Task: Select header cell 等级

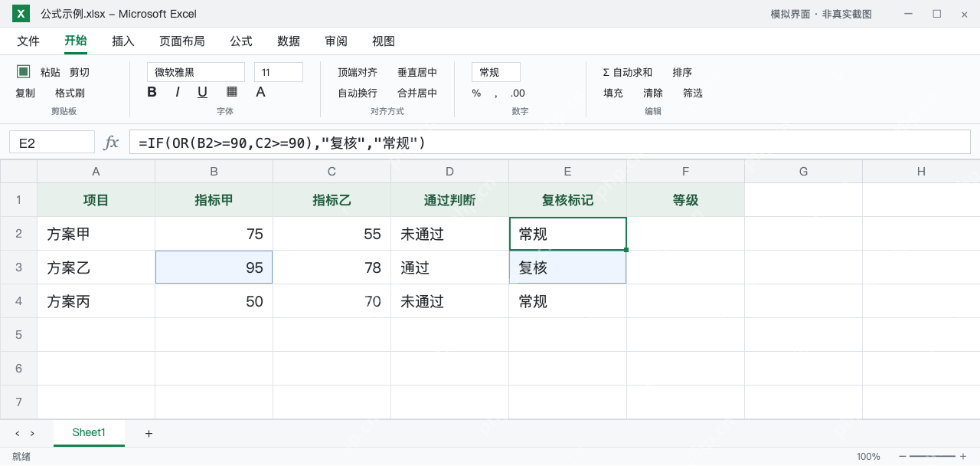Action: [686, 200]
